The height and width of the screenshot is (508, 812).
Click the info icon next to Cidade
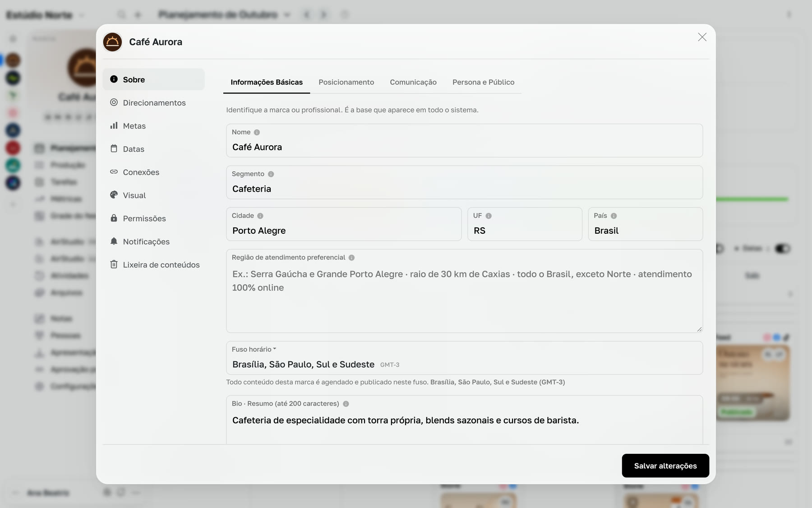point(260,216)
